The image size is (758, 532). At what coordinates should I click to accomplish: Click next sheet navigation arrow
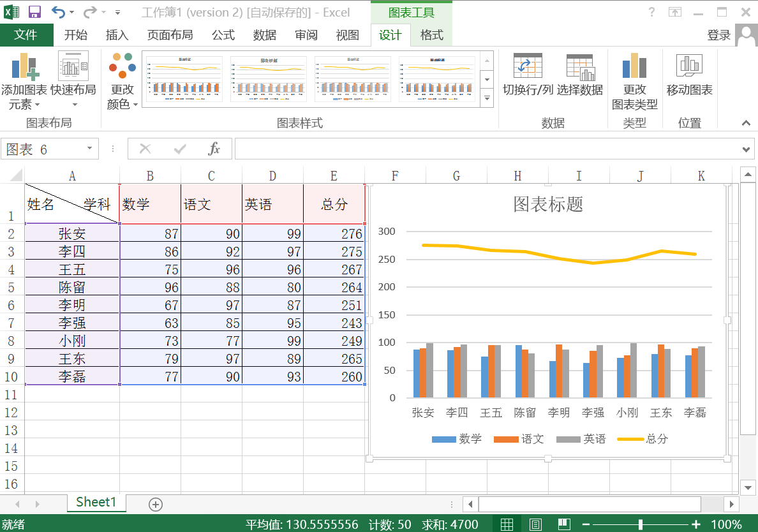(x=37, y=505)
